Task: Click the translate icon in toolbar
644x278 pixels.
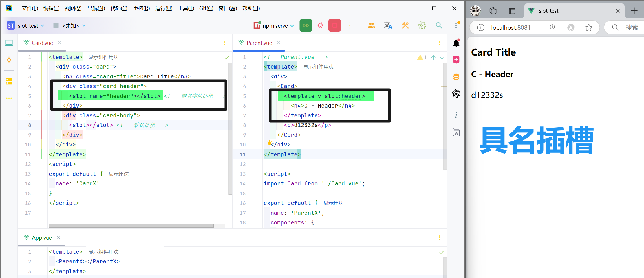Action: pos(388,25)
